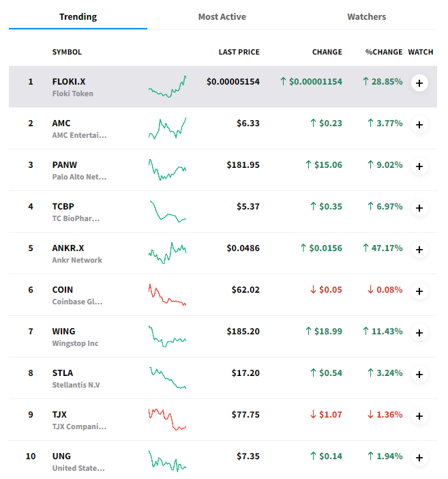
Task: Select the $5.37 last price
Action: pyautogui.click(x=248, y=207)
